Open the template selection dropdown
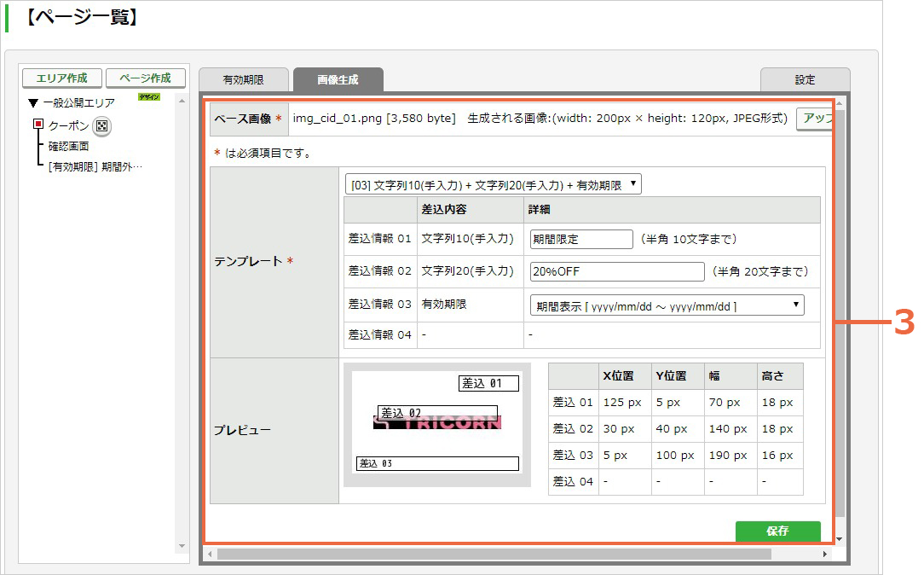The width and height of the screenshot is (924, 575). pos(493,184)
